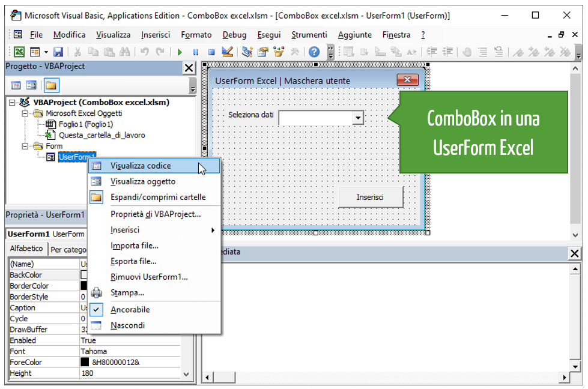Click the View Microsoft Excel toolbar icon
Screen dimensions: 588x389
[19, 52]
